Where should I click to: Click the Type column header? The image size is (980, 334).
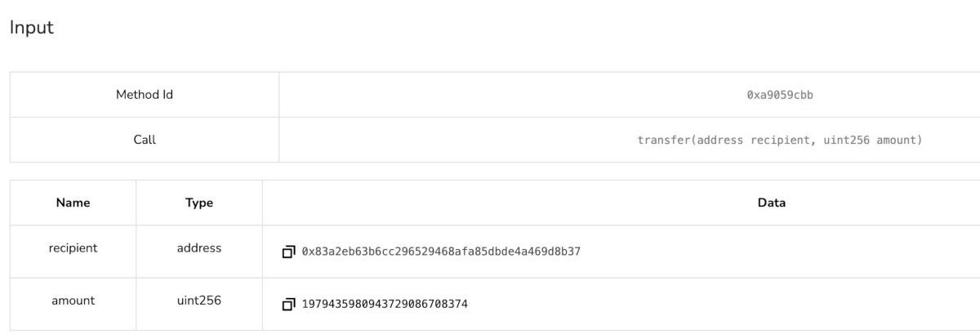coord(199,203)
